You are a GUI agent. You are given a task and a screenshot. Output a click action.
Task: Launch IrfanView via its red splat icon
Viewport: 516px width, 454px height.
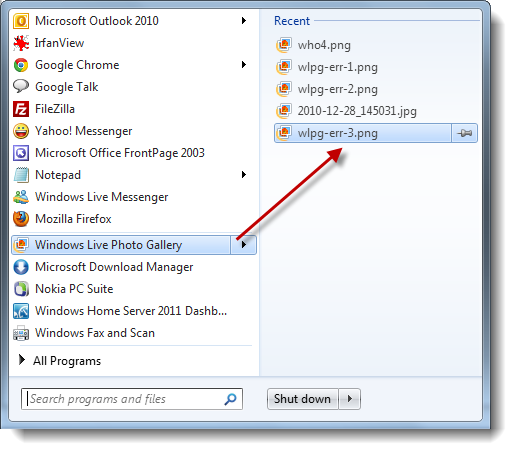[x=21, y=43]
